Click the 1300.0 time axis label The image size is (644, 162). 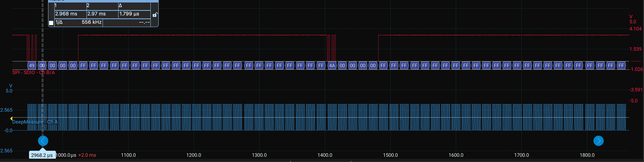point(259,155)
